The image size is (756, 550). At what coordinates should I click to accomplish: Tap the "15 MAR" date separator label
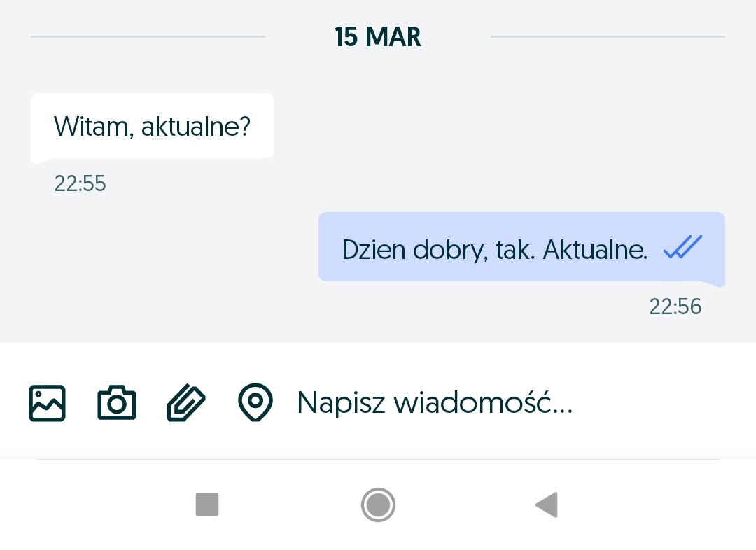(x=378, y=37)
